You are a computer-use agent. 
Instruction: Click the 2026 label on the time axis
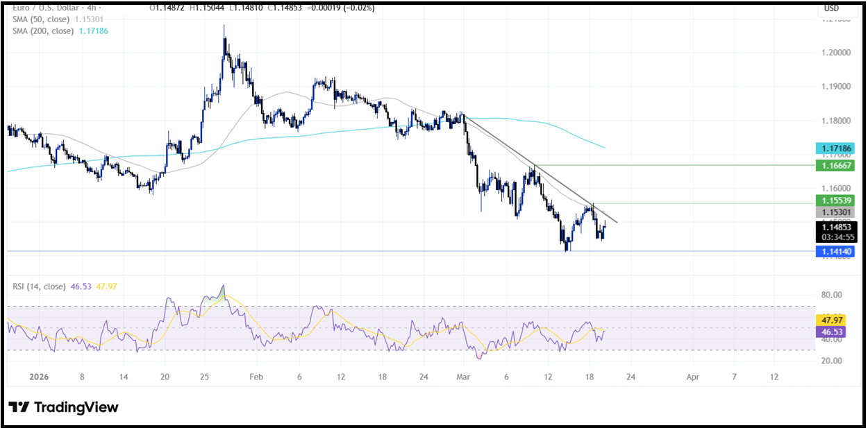click(38, 377)
